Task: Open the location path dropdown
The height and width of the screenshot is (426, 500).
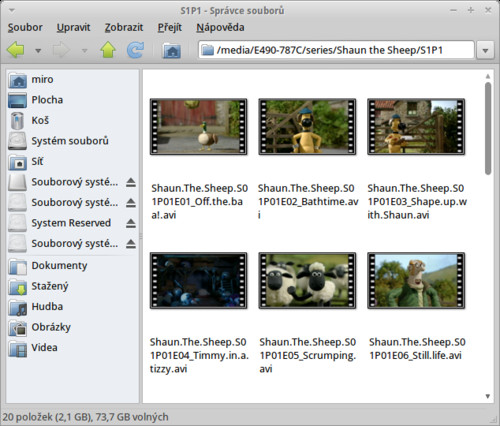Action: [485, 51]
